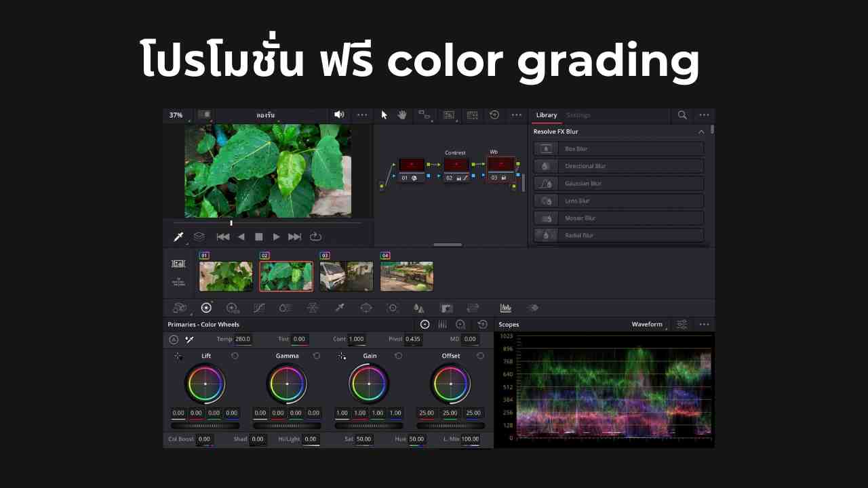Select clip thumbnail 03 with the van

coord(347,277)
